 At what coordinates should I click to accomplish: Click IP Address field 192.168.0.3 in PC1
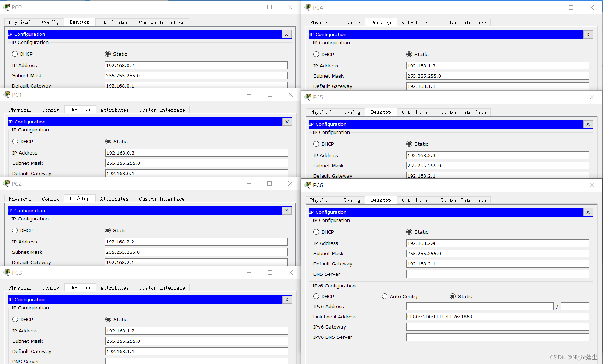pos(197,153)
